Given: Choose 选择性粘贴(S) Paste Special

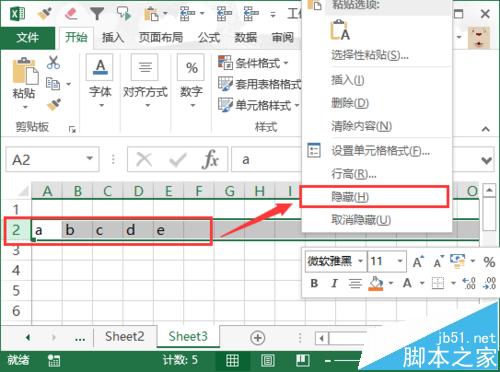Looking at the screenshot, I should pos(377,55).
